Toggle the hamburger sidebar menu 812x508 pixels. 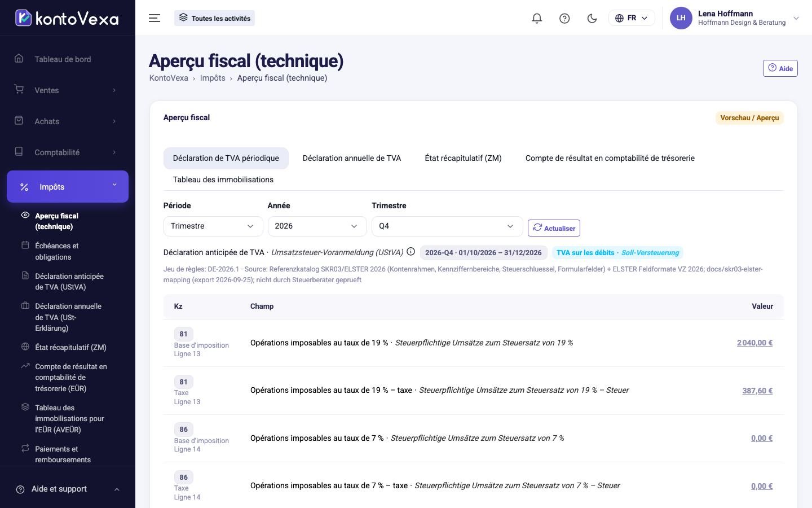[x=155, y=18]
